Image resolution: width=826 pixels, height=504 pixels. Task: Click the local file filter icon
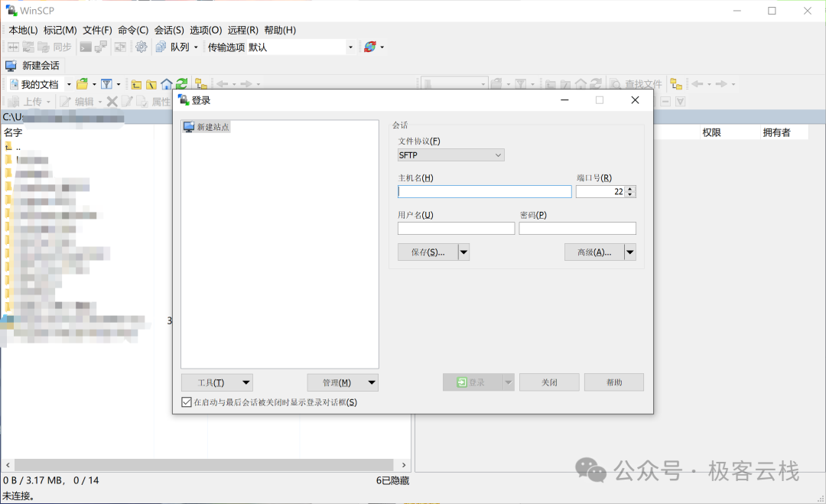(107, 84)
